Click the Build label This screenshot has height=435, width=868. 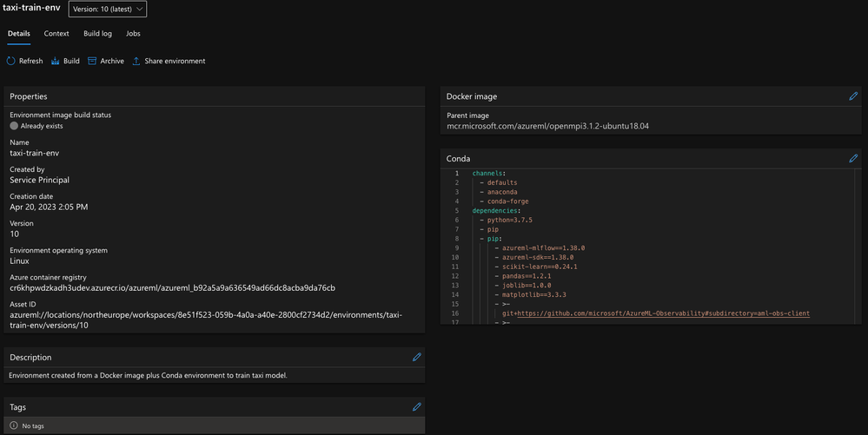pos(71,61)
